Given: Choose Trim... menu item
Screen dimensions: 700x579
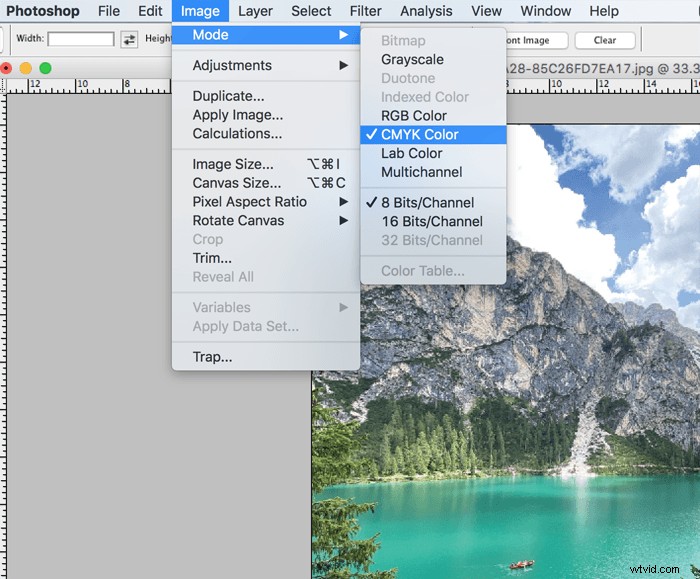Looking at the screenshot, I should point(266,258).
